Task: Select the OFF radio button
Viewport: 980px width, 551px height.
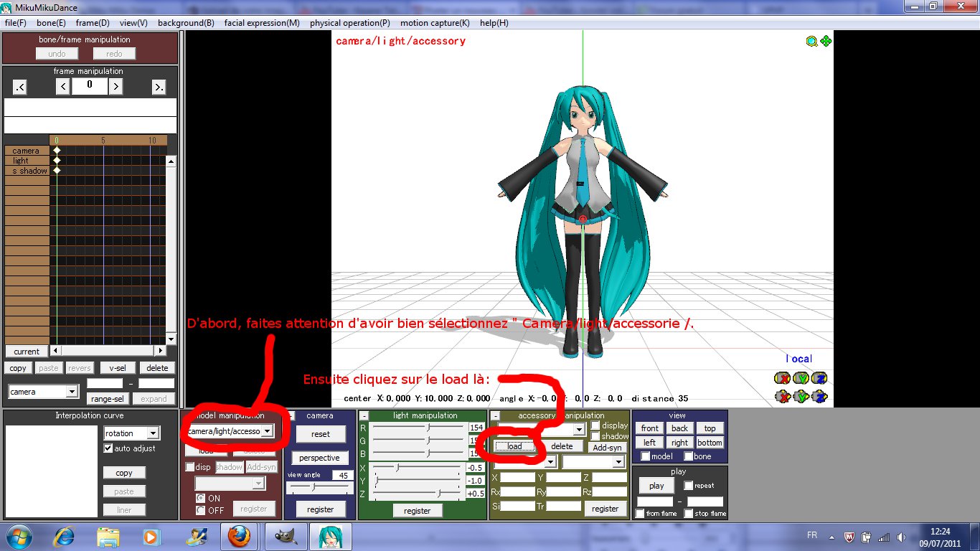Action: click(x=201, y=510)
